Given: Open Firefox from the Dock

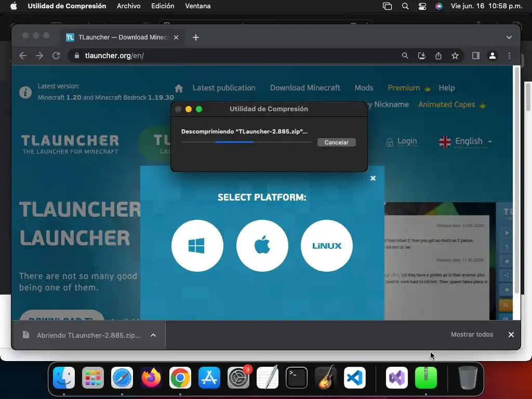Looking at the screenshot, I should coord(151,378).
